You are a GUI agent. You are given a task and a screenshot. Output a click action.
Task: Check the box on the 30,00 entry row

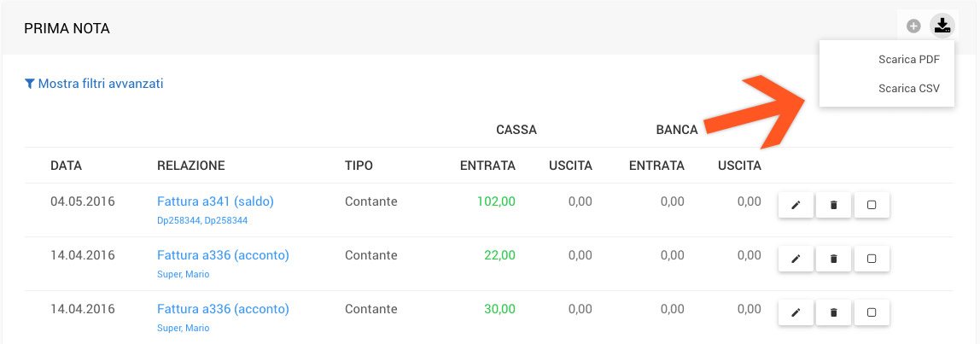click(872, 312)
